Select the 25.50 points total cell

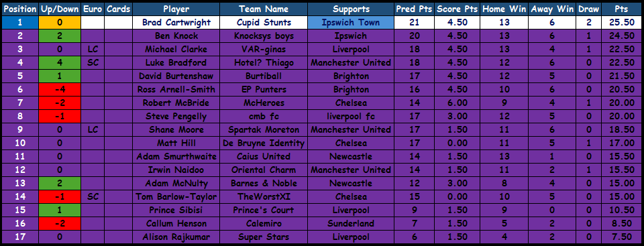coord(621,23)
